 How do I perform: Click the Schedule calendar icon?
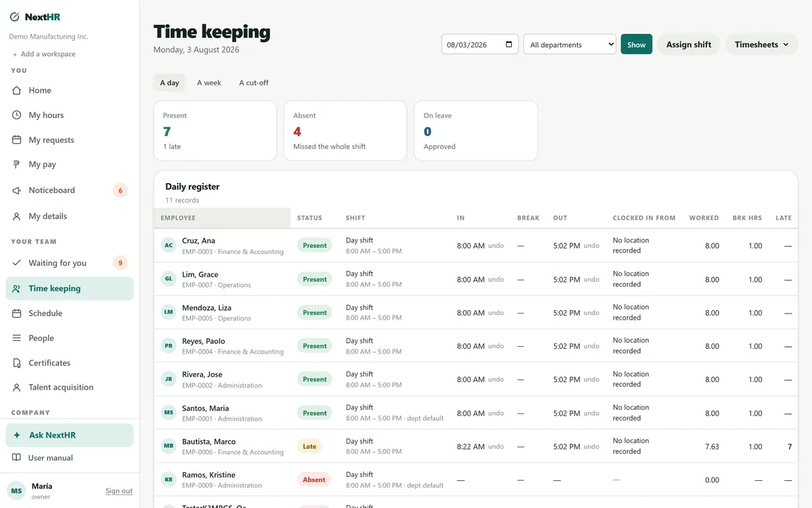(17, 314)
